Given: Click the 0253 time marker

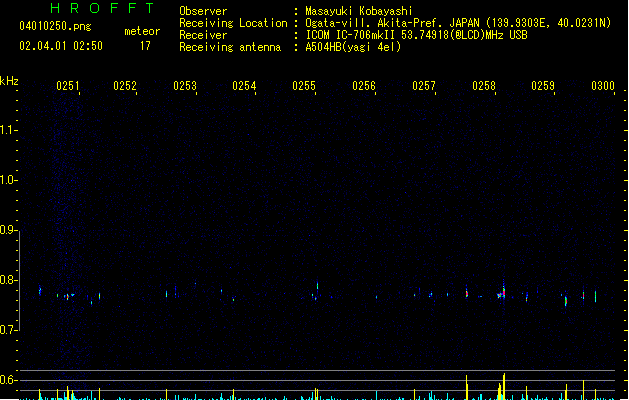Looking at the screenshot, I should [185, 86].
